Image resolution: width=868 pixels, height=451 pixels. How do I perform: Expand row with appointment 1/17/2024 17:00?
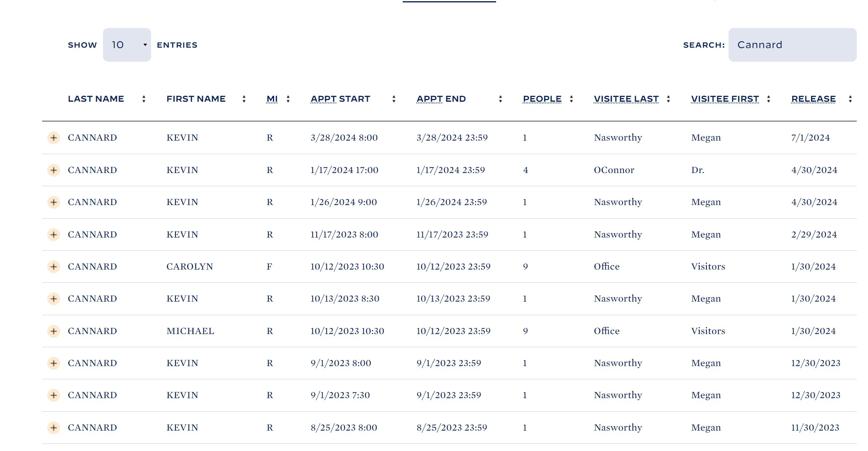pos(53,170)
